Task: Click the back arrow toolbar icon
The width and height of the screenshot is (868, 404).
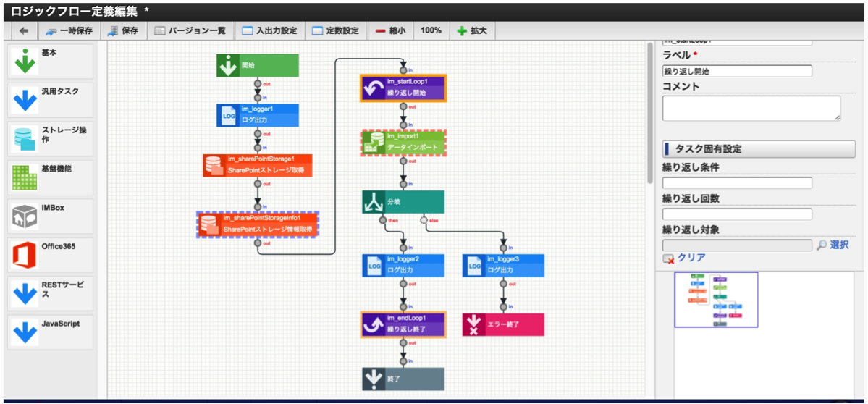Action: [x=24, y=31]
